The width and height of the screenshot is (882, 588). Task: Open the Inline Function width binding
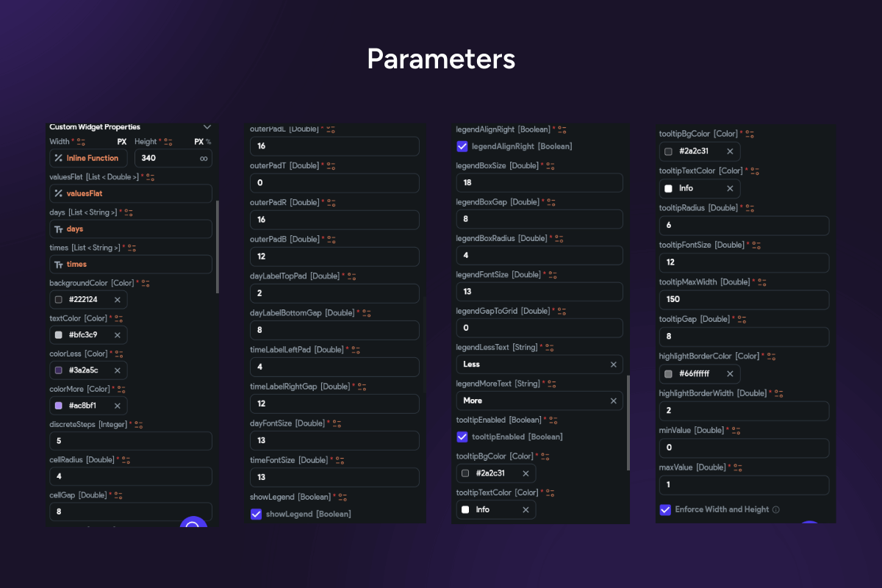pos(88,158)
